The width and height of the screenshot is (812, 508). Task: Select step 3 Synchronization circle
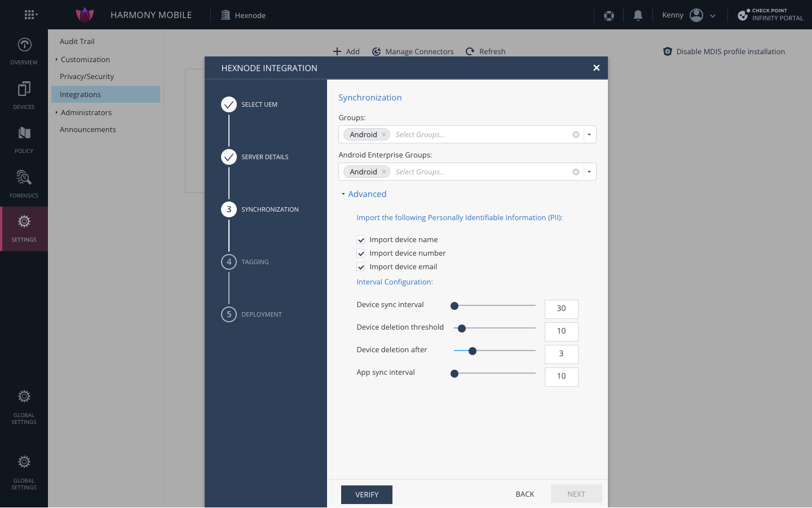(x=229, y=209)
